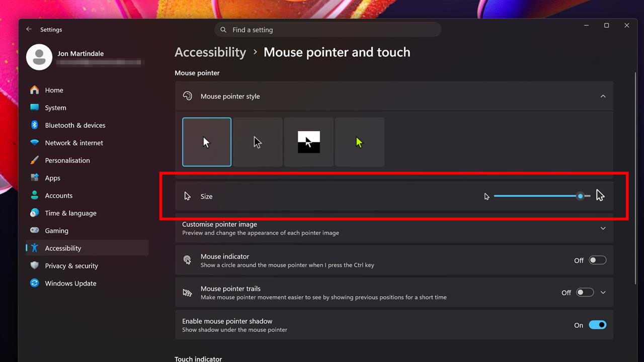Click the Personalisation paintbrush icon
The width and height of the screenshot is (644, 362).
(34, 160)
